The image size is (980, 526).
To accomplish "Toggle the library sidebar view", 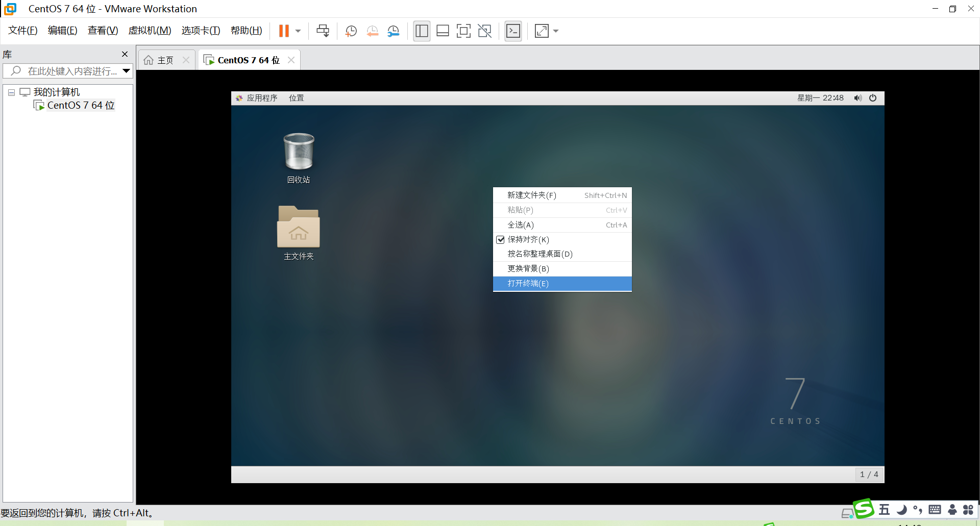I will (x=422, y=31).
